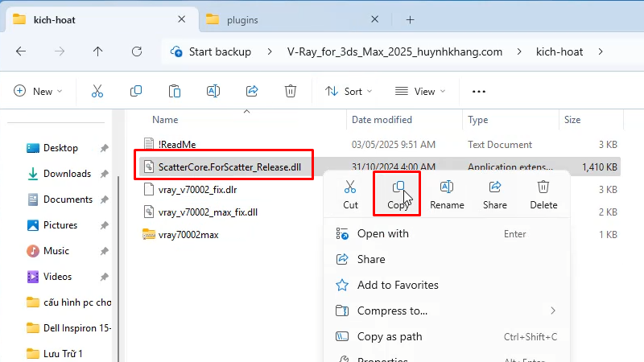This screenshot has width=644, height=362.
Task: Open the New dropdown
Action: click(38, 91)
